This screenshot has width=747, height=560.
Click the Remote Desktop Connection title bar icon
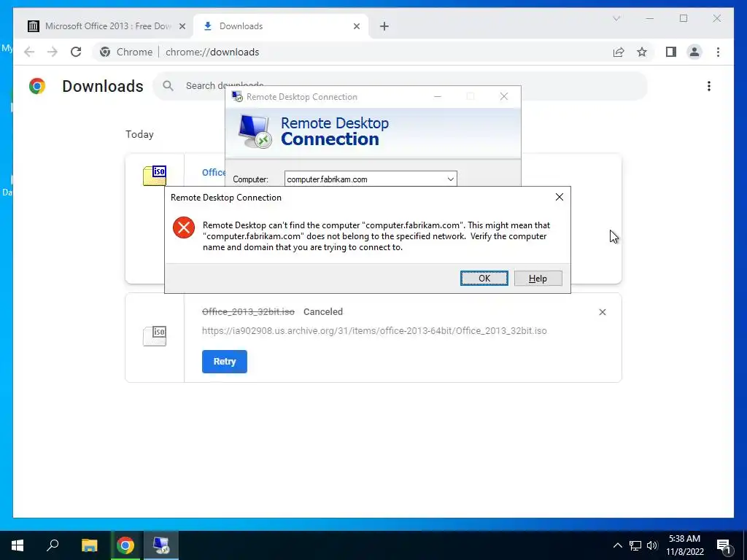click(237, 97)
